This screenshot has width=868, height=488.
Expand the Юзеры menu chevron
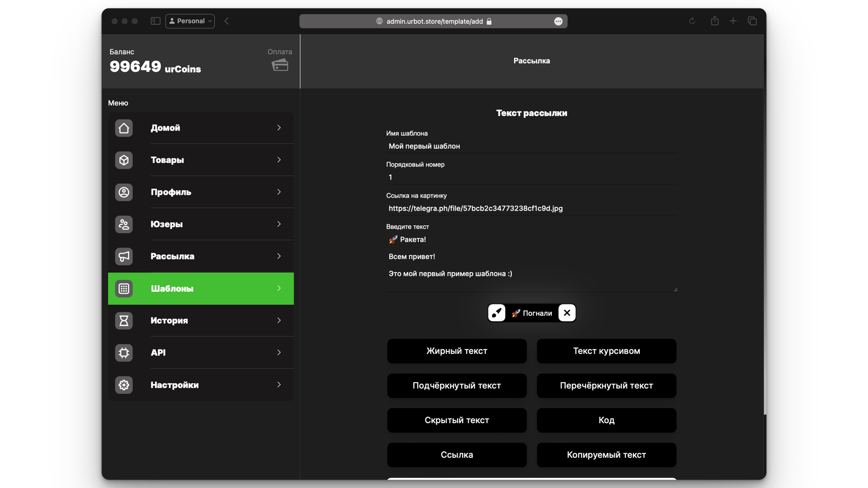coord(279,224)
